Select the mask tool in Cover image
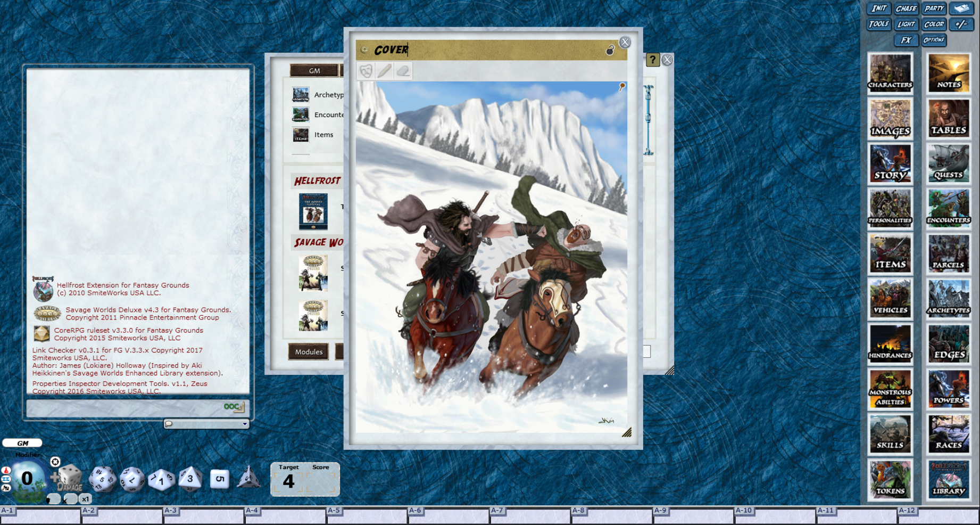The image size is (980, 525). (366, 71)
